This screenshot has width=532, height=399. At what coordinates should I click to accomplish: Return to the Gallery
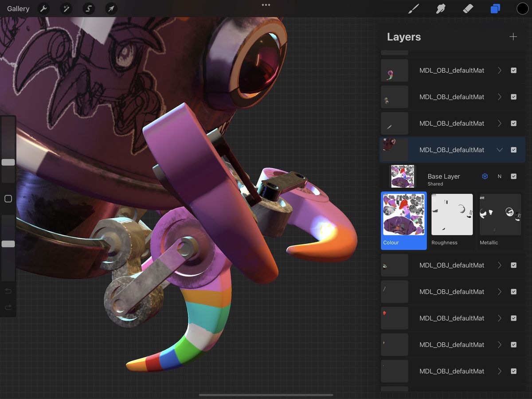point(17,8)
